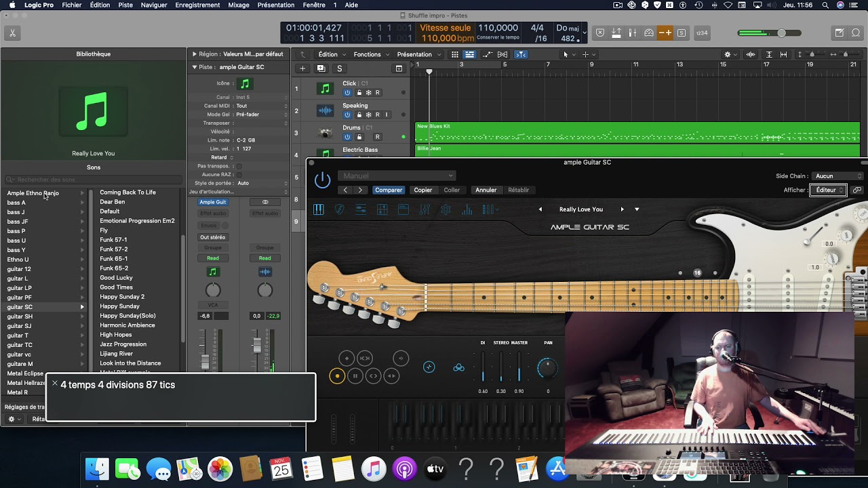
Task: Toggle the Flex button in Tracks toolbar
Action: (502, 54)
